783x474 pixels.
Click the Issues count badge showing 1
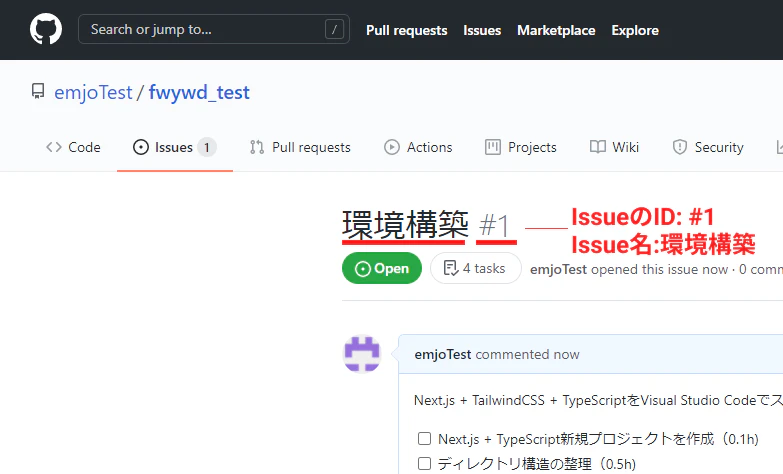tap(207, 147)
